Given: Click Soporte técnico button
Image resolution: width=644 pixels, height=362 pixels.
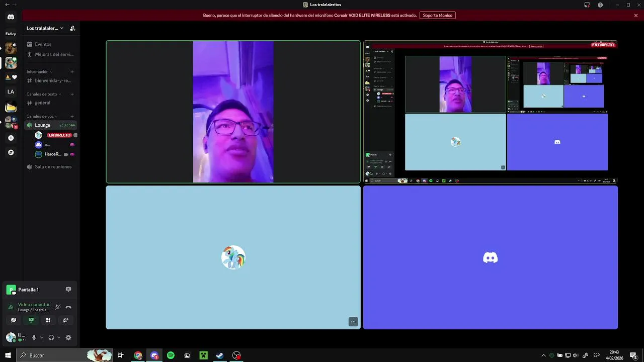Looking at the screenshot, I should (437, 16).
